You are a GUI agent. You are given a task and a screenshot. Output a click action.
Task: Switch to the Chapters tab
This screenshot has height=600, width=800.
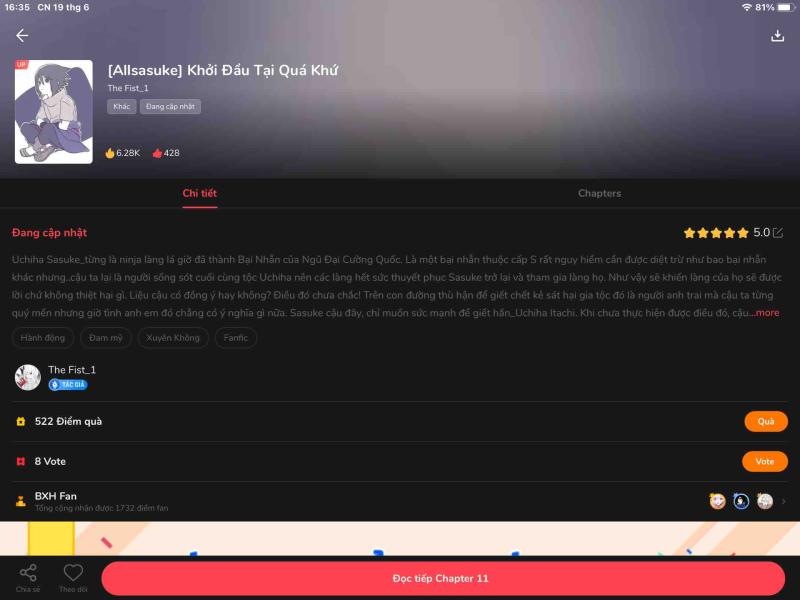point(599,193)
